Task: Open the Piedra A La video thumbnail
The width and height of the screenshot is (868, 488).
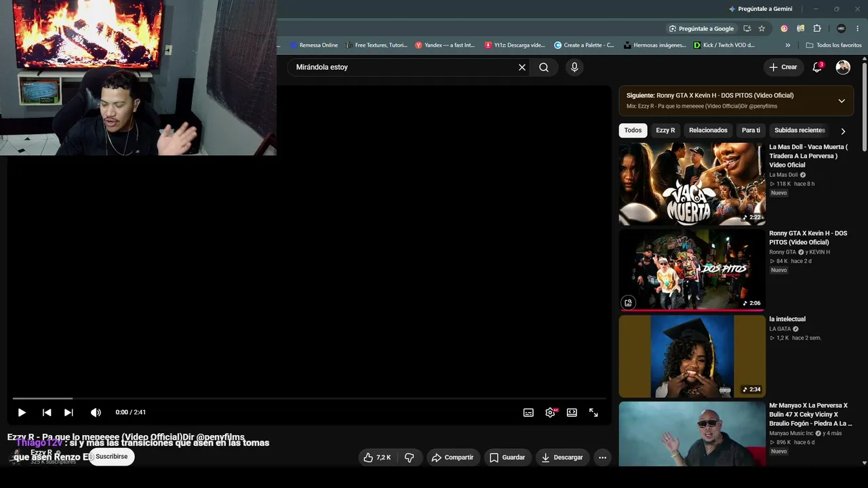Action: 692,434
